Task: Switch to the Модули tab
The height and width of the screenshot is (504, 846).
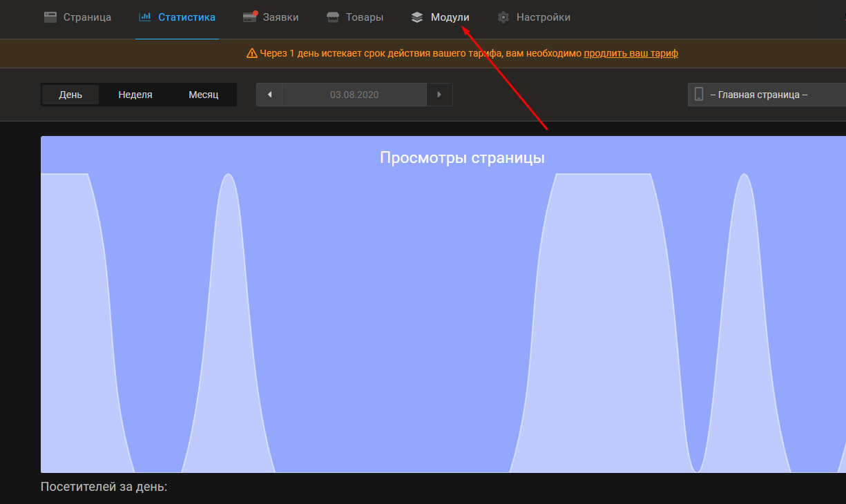Action: (x=450, y=17)
